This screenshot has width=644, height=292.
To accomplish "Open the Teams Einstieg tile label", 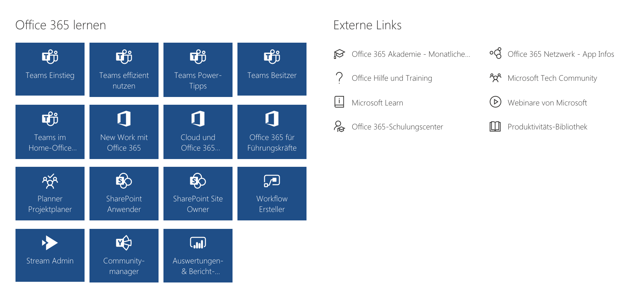I will pos(50,75).
